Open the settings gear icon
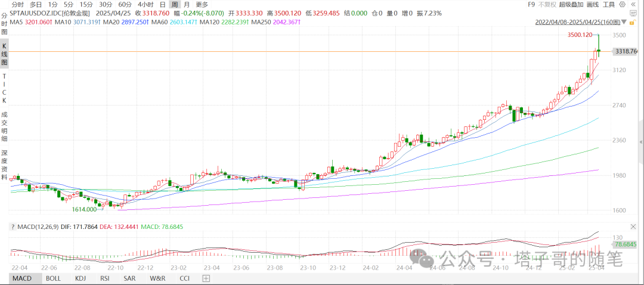The width and height of the screenshot is (644, 285). 622,5
